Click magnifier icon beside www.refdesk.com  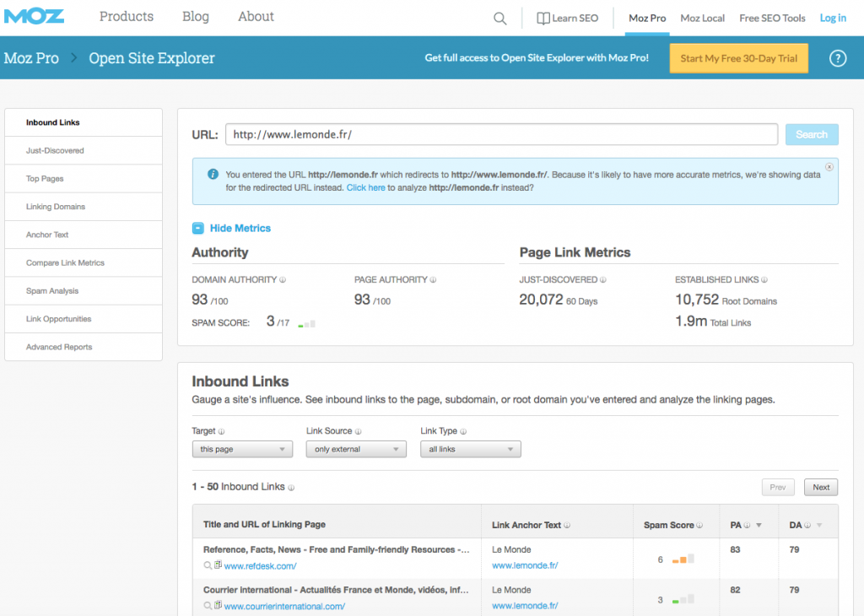pos(208,565)
